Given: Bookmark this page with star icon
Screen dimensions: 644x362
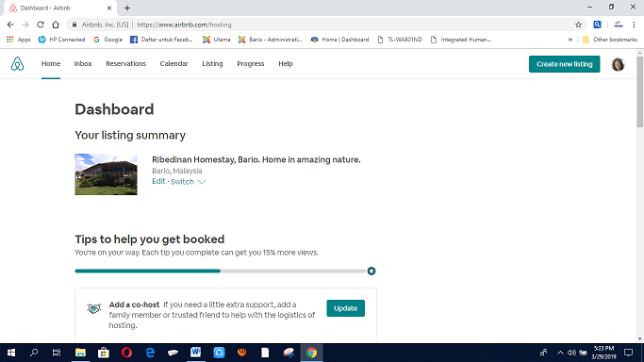Looking at the screenshot, I should [578, 25].
